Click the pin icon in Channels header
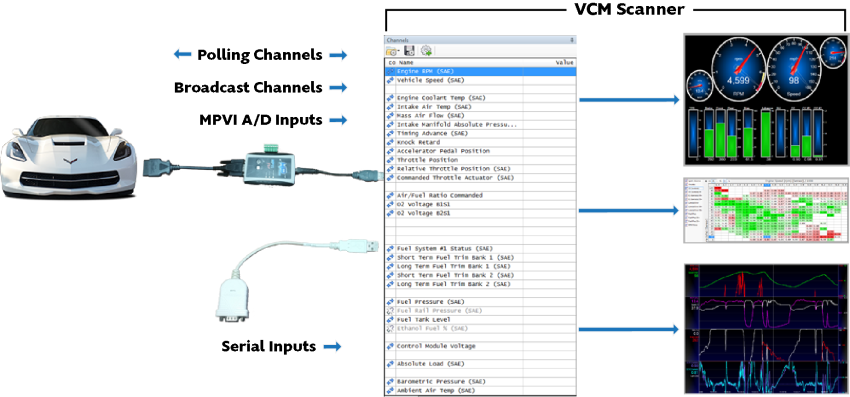This screenshot has width=850, height=397. [x=572, y=40]
